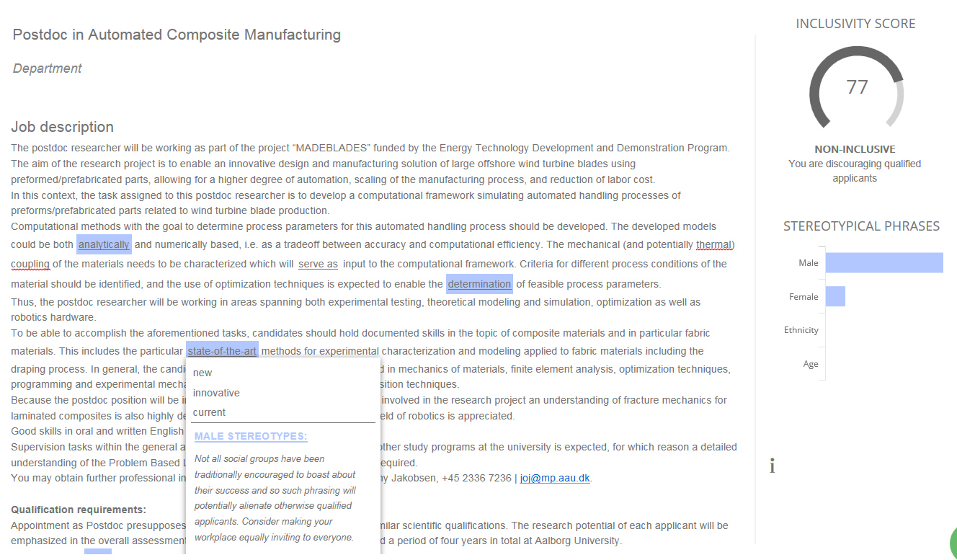This screenshot has height=560, width=957.
Task: Click the job title "Postdoc in Automated Composite Manufacturing"
Action: pos(177,35)
